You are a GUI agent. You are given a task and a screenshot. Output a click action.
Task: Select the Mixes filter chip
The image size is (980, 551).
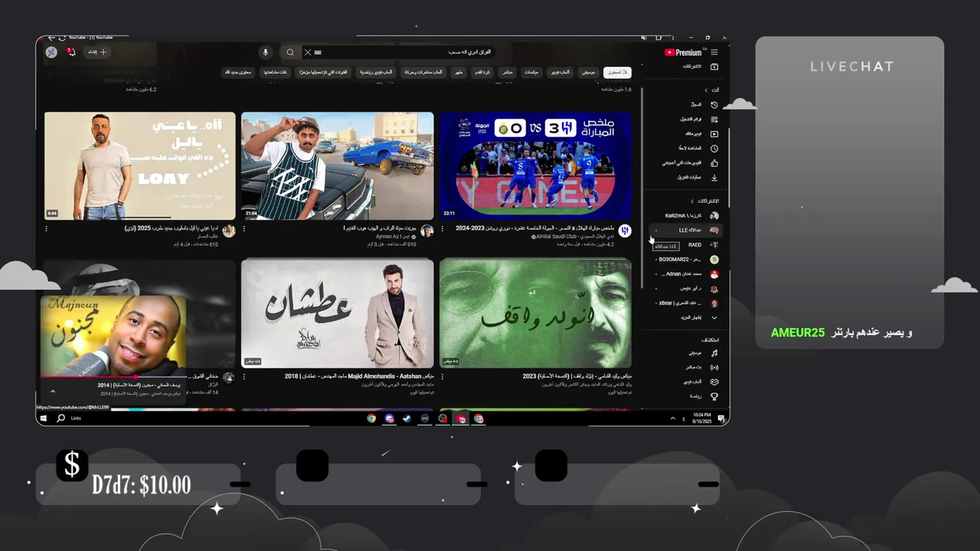point(531,72)
